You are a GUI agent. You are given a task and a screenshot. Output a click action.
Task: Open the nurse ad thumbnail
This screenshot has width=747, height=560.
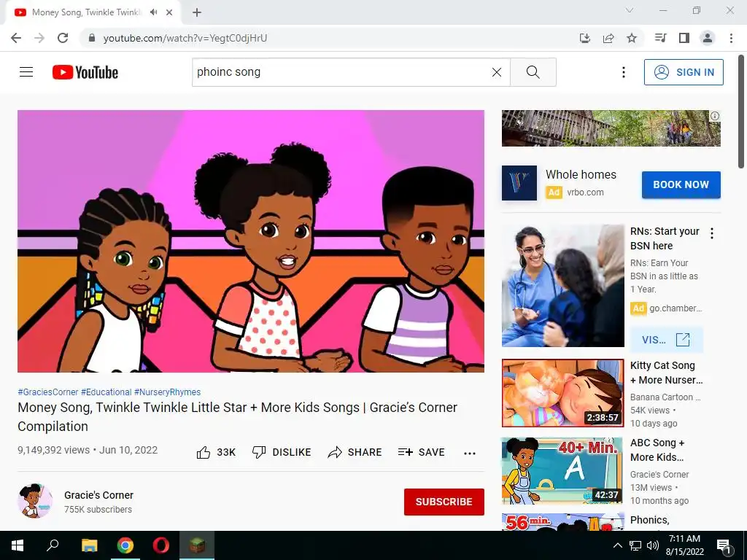point(562,286)
